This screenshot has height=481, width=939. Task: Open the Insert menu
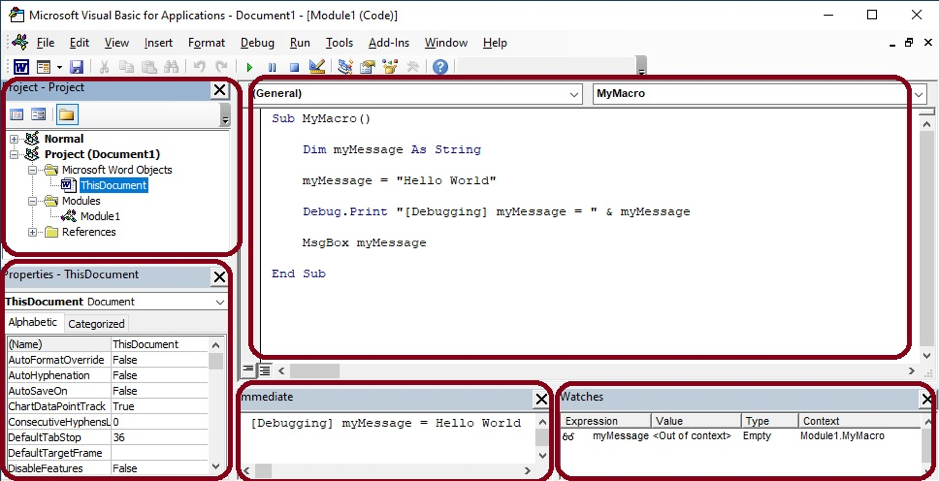[x=158, y=43]
